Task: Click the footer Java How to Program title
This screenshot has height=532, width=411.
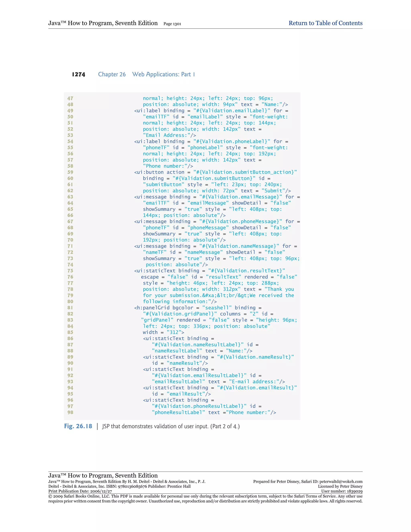Action: click(103, 475)
